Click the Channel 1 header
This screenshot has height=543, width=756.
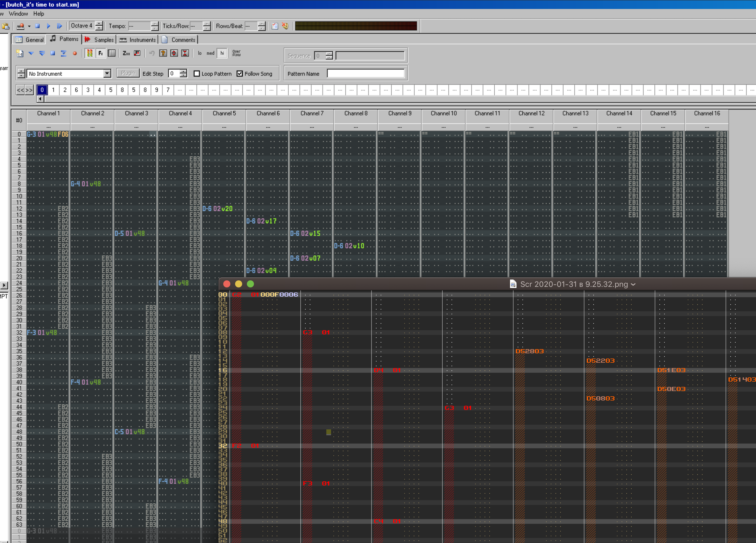point(48,113)
